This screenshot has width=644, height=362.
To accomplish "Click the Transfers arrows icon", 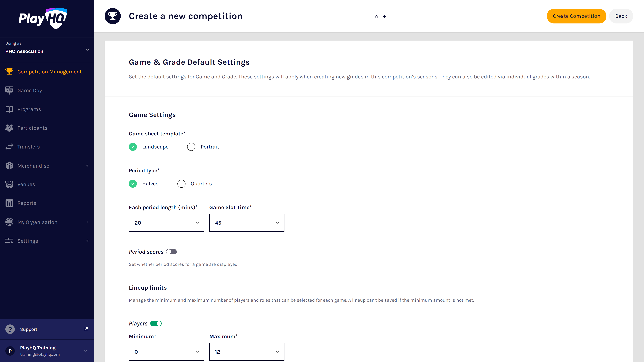I will [9, 147].
